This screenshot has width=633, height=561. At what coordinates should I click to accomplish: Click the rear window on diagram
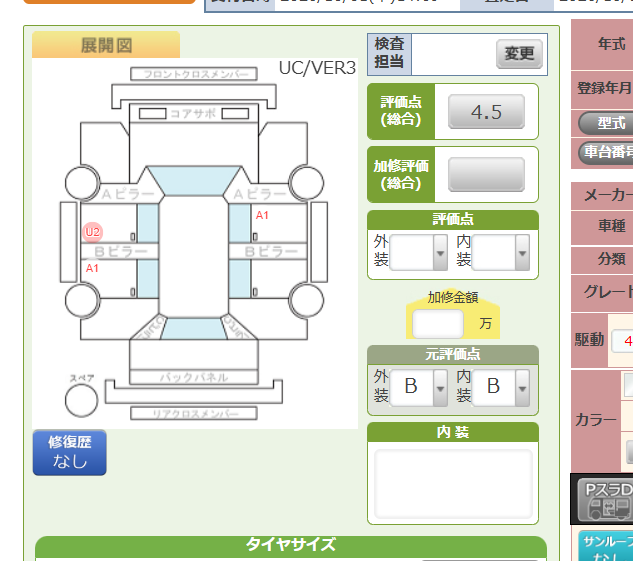[194, 329]
